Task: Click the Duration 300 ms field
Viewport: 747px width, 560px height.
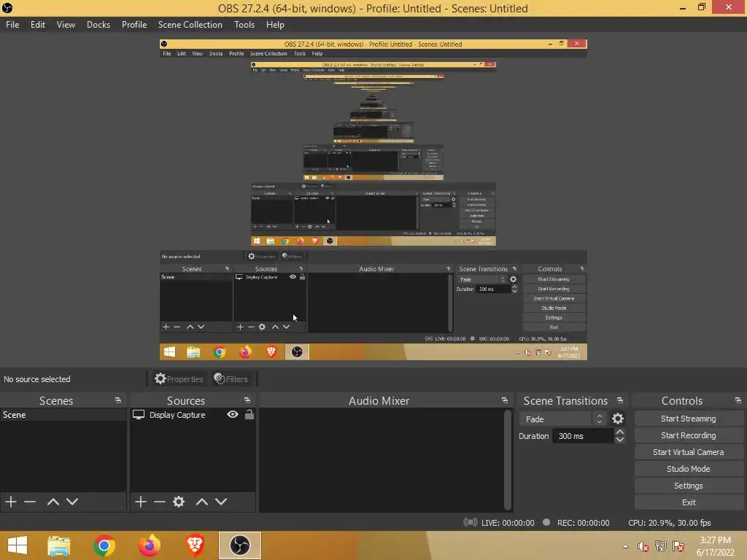Action: pyautogui.click(x=582, y=436)
